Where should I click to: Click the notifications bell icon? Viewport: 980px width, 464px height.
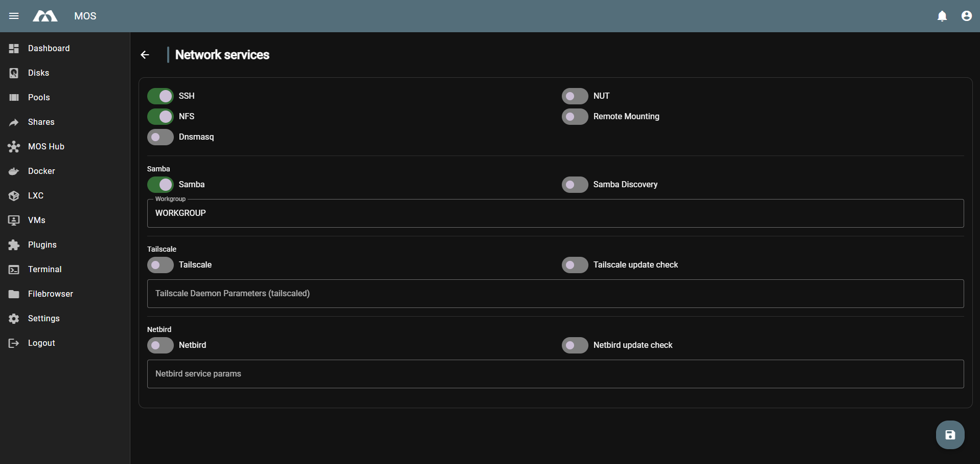click(942, 16)
